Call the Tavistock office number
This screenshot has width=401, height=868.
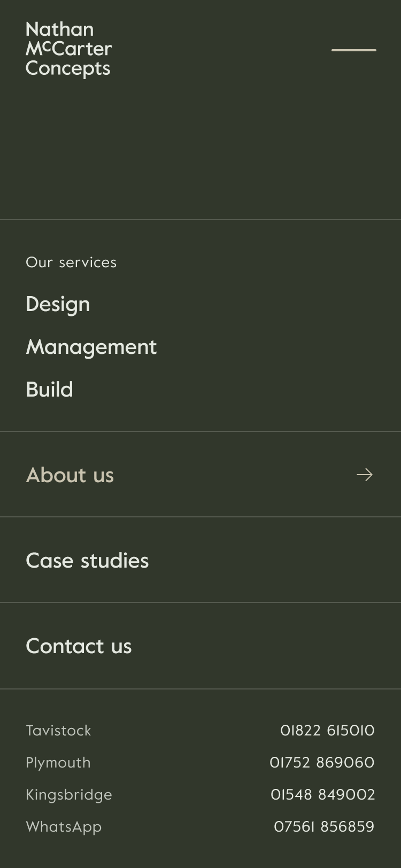point(327,731)
